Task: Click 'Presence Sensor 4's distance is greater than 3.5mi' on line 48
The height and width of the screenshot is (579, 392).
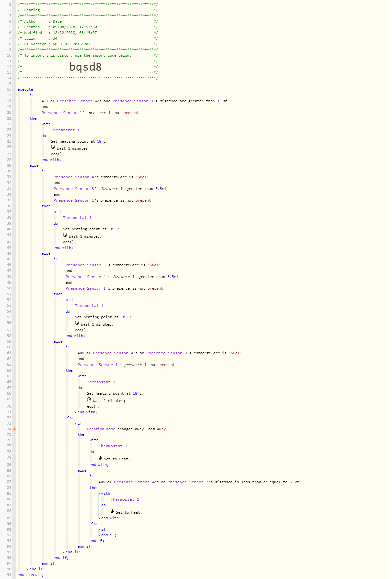Action: [x=122, y=277]
